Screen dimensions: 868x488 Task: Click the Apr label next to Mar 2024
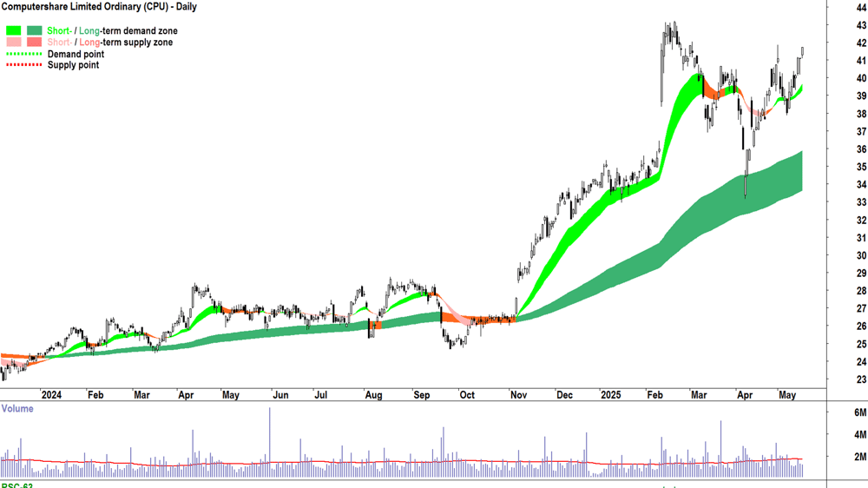click(186, 395)
